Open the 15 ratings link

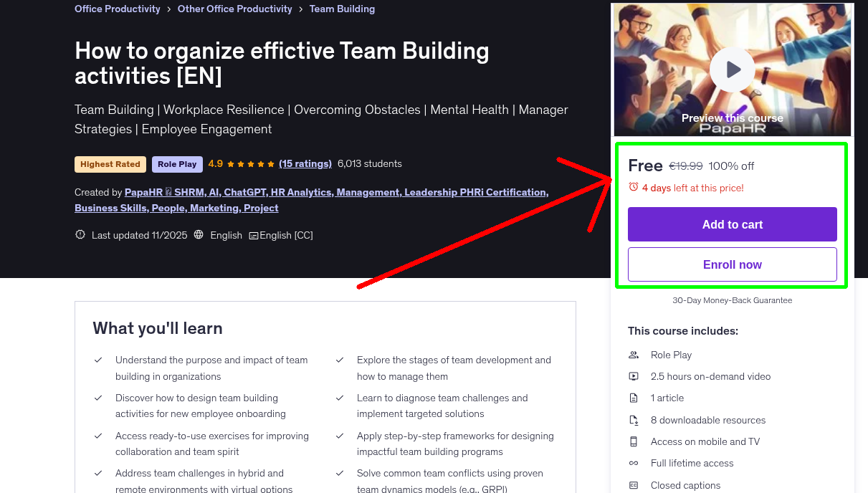305,163
